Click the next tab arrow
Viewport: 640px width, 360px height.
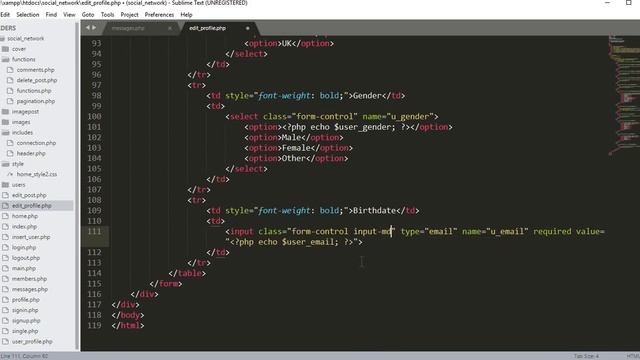94,28
